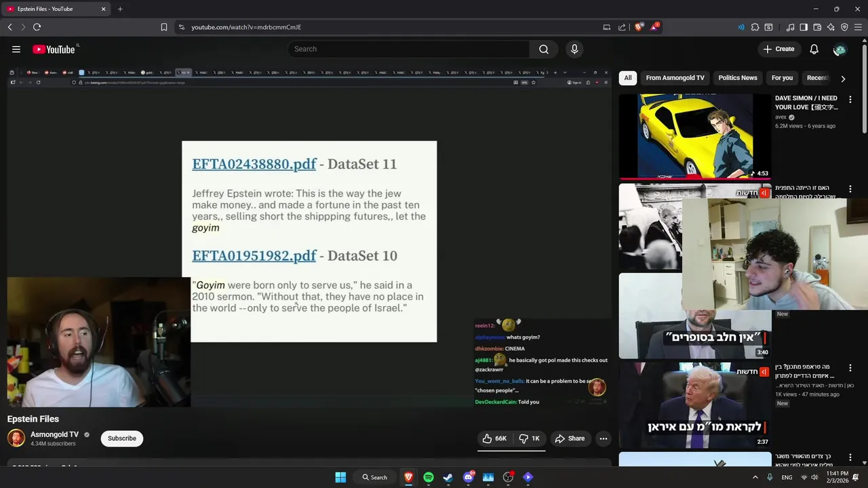Screen dimensions: 868x488
Task: Open the Brave Shields lion icon
Action: point(638,27)
